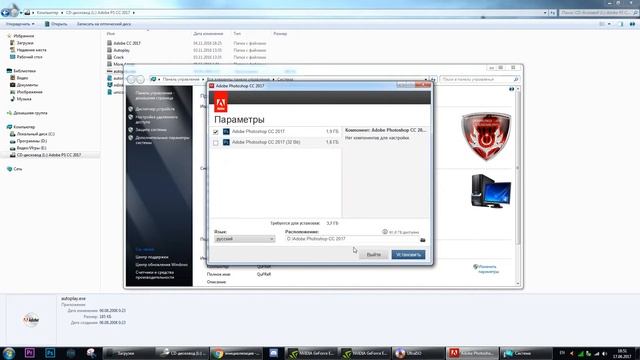Browse for install folder with the folder icon
This screenshot has height=360, width=640.
pos(423,240)
